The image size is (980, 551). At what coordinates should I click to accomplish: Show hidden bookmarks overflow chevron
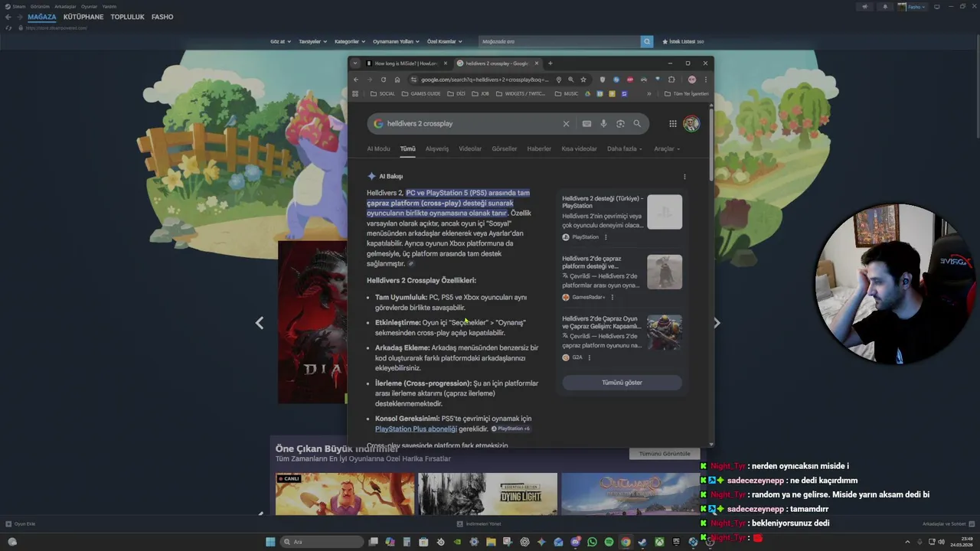(648, 94)
